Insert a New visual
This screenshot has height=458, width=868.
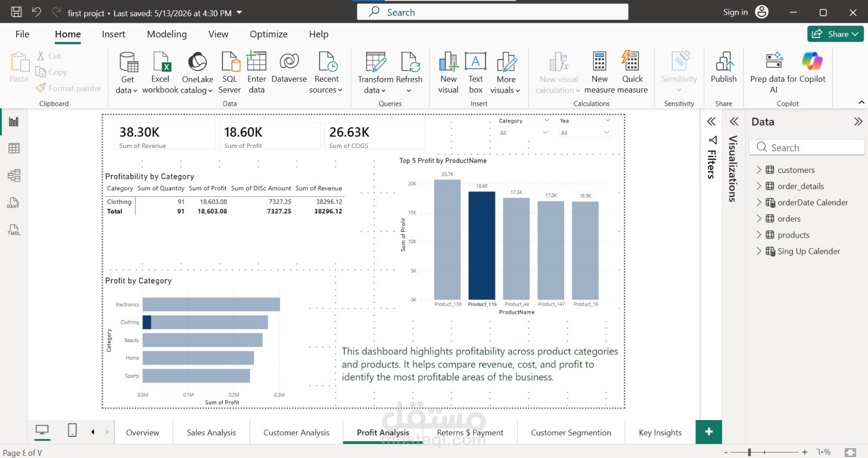pyautogui.click(x=449, y=73)
